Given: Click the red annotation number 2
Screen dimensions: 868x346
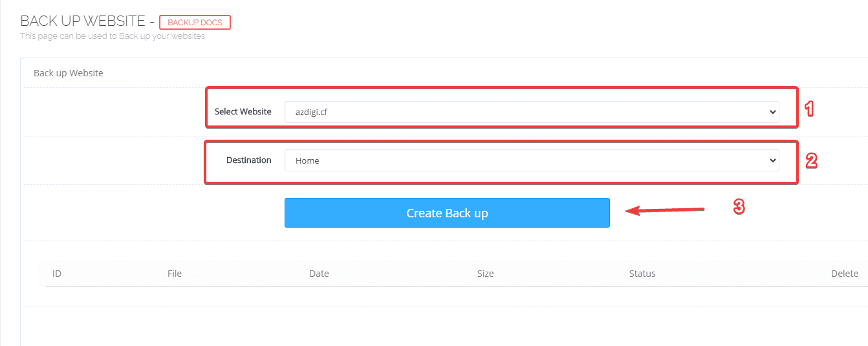Looking at the screenshot, I should point(811,160).
